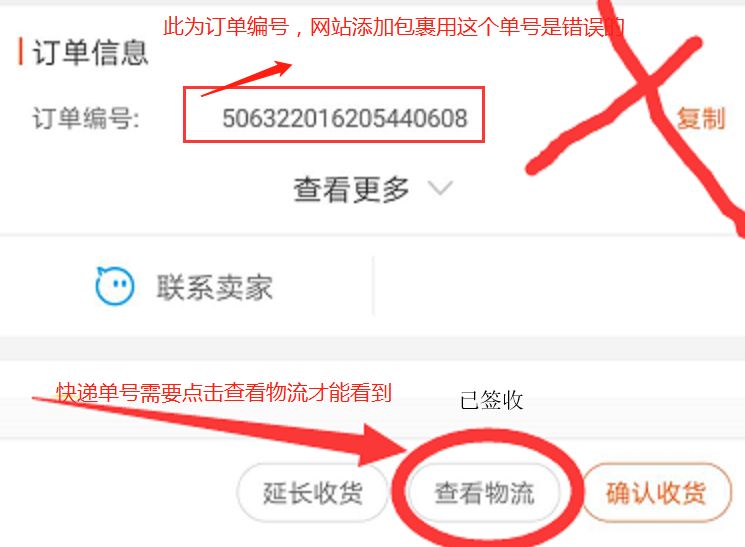This screenshot has height=547, width=745.
Task: Select the order number 506322016205440608
Action: coord(345,118)
